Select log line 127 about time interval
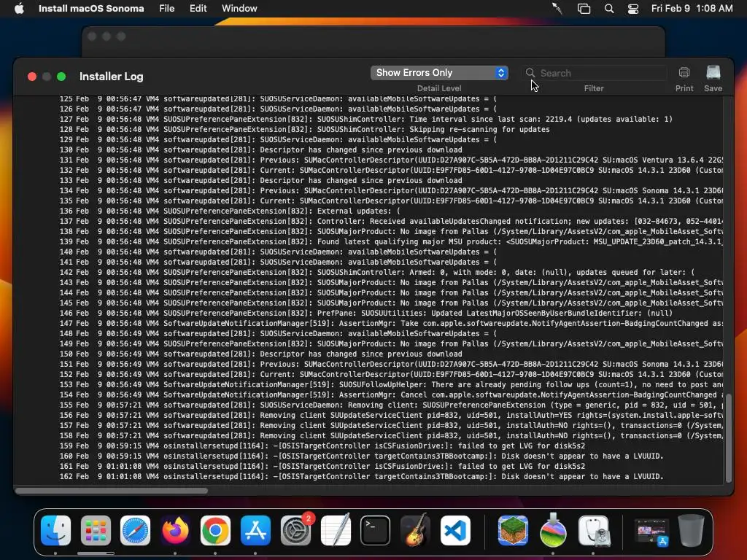 (x=366, y=119)
